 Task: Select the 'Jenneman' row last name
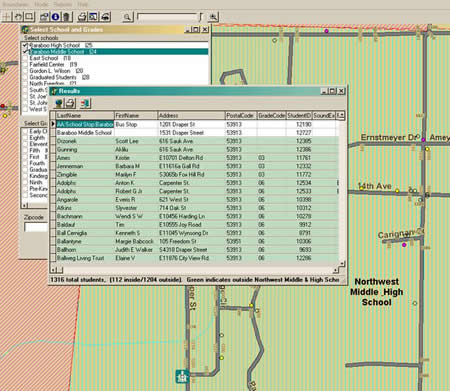(85, 166)
